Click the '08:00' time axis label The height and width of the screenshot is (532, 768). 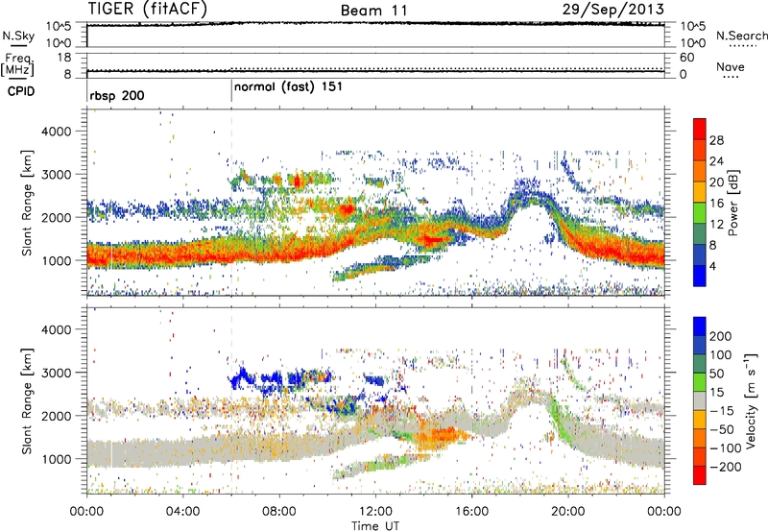[x=279, y=512]
